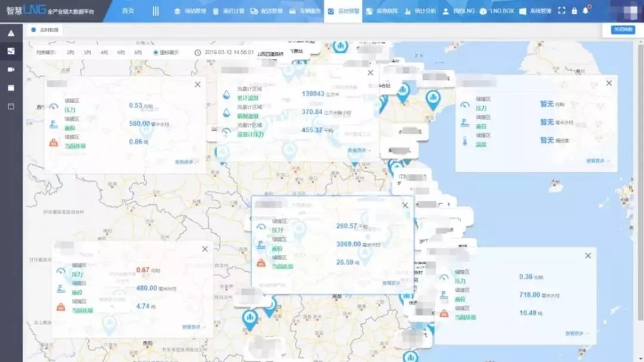Close the flow meter panel showing 139843

(370, 73)
